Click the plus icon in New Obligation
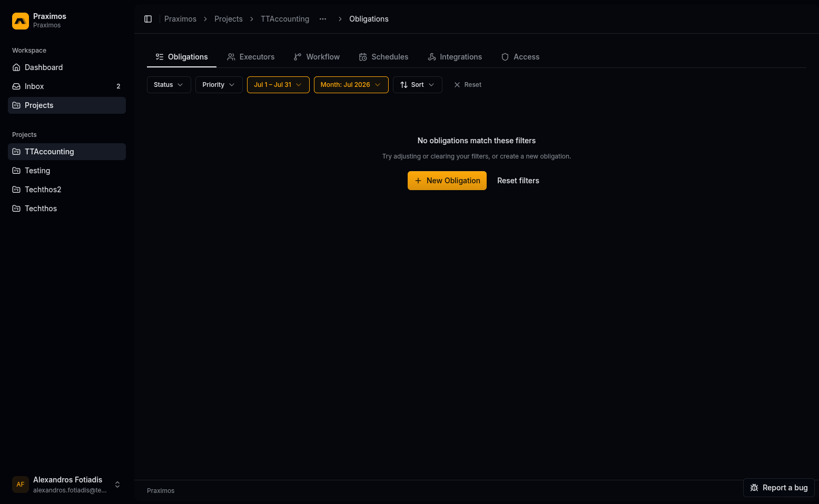The height and width of the screenshot is (504, 819). [x=418, y=181]
